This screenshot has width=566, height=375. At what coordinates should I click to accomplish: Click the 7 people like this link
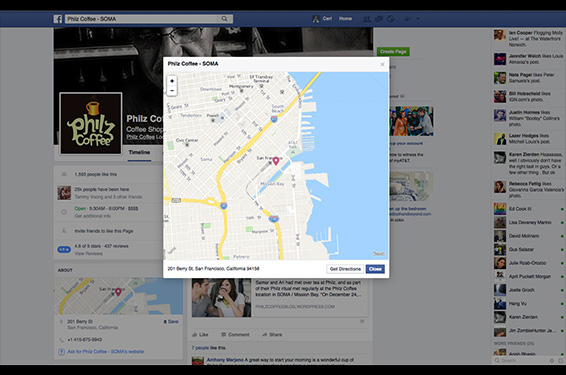coord(209,348)
